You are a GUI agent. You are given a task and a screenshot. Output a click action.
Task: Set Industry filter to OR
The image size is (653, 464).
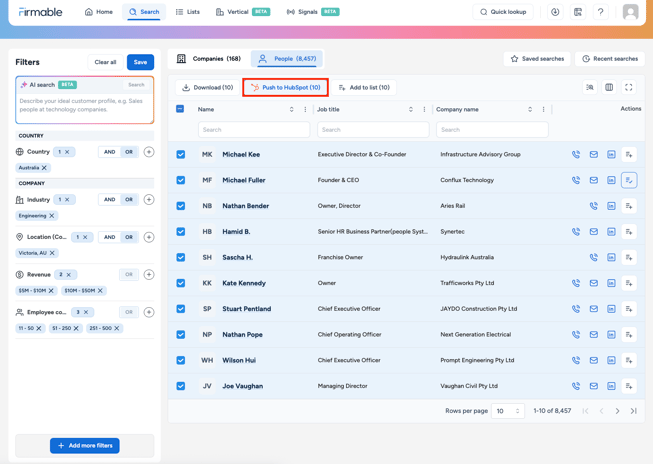tap(129, 200)
